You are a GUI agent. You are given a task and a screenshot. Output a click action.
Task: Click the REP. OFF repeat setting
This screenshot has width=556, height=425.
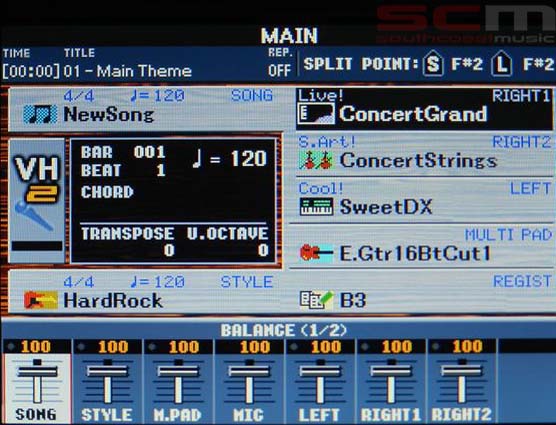280,63
